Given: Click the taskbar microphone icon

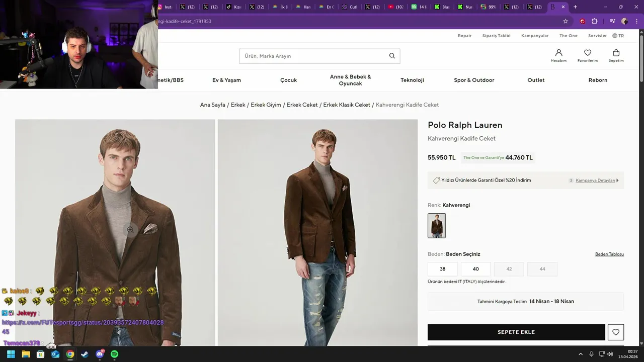Looking at the screenshot, I should coord(591,354).
